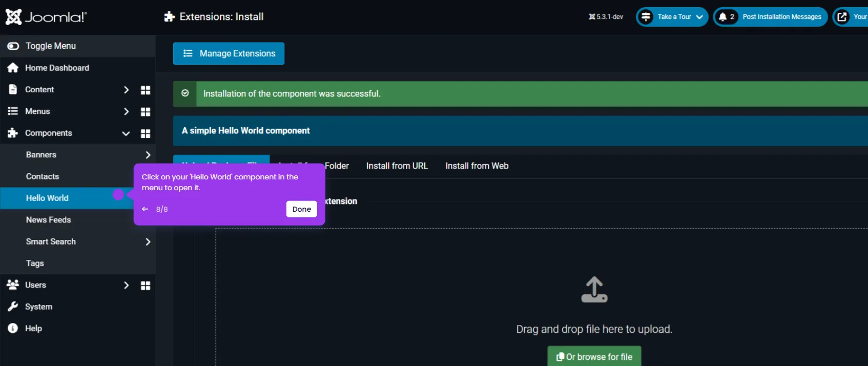Screen dimensions: 868x366
Task: Click the Take a Tour signpost icon
Action: coord(646,17)
